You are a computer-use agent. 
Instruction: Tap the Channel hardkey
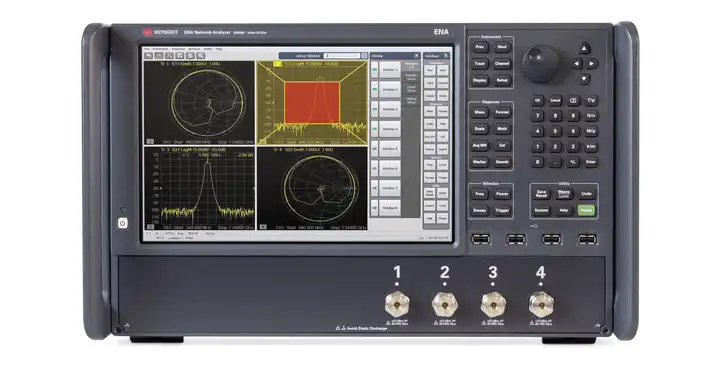click(x=502, y=64)
